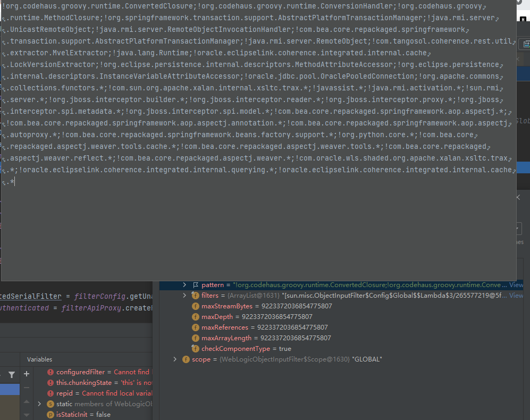Click the static members icon
Viewport: 530px width, 420px height.
[51, 404]
